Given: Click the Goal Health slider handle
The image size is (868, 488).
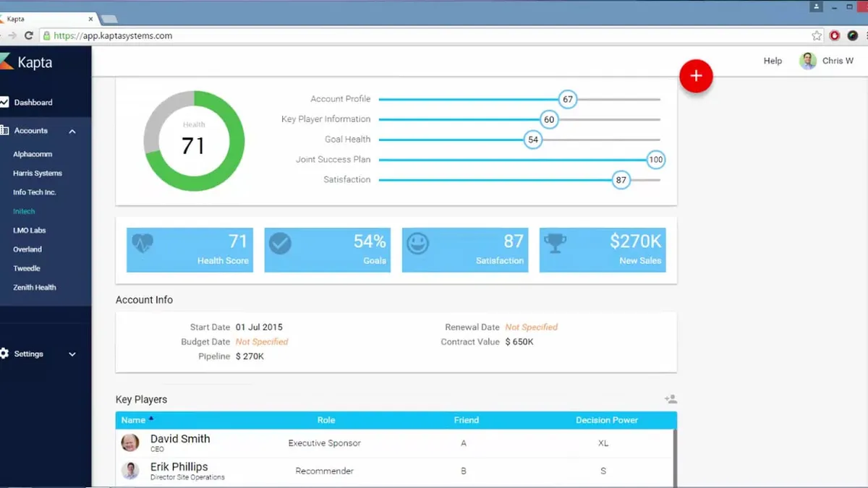Looking at the screenshot, I should point(533,140).
